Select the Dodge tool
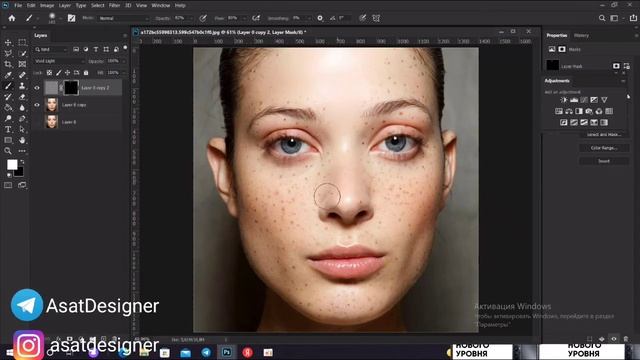Screen dimensions: 640x360 [x=8, y=118]
